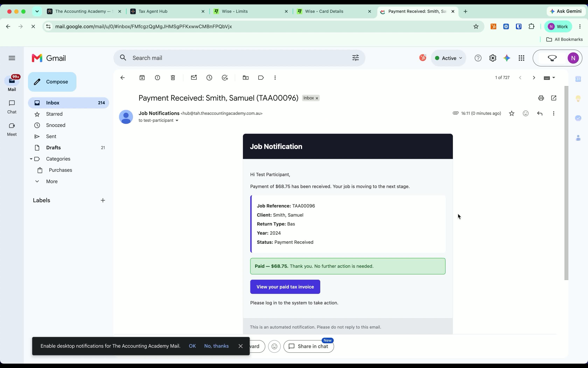588x368 pixels.
Task: Show recipient details for test-participant
Action: [177, 121]
